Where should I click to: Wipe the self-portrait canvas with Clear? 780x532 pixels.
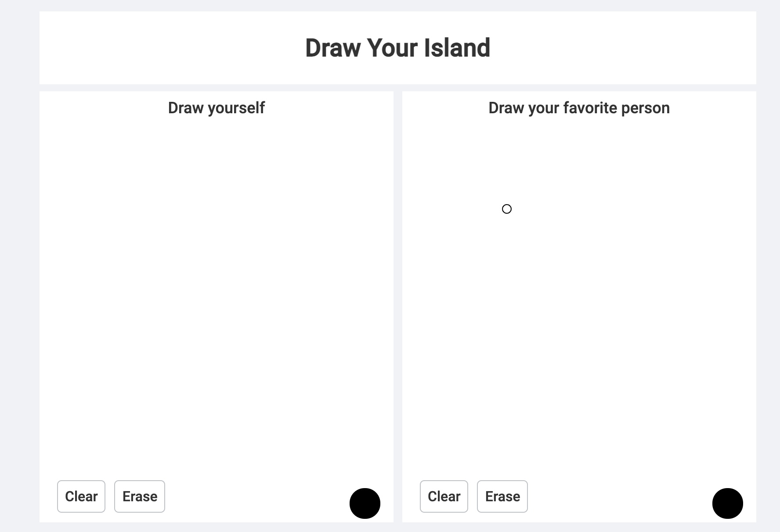81,496
